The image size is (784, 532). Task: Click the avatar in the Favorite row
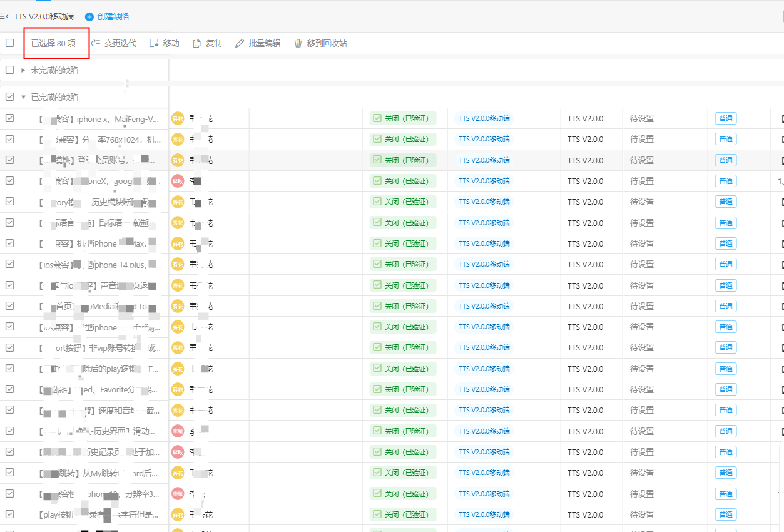tap(178, 389)
